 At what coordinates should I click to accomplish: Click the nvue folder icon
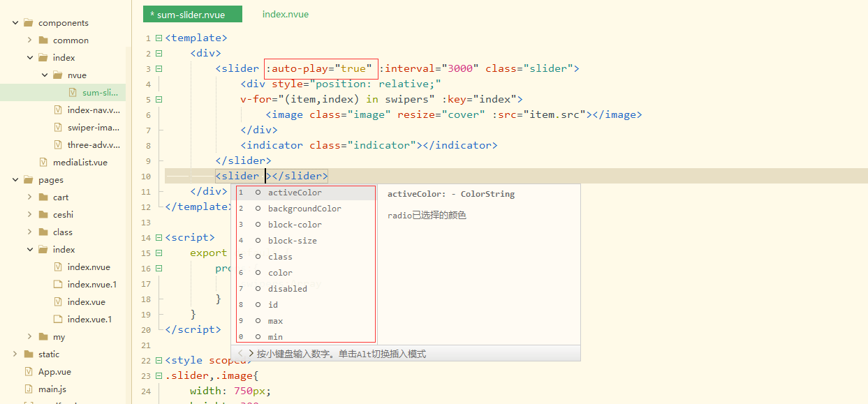[58, 75]
